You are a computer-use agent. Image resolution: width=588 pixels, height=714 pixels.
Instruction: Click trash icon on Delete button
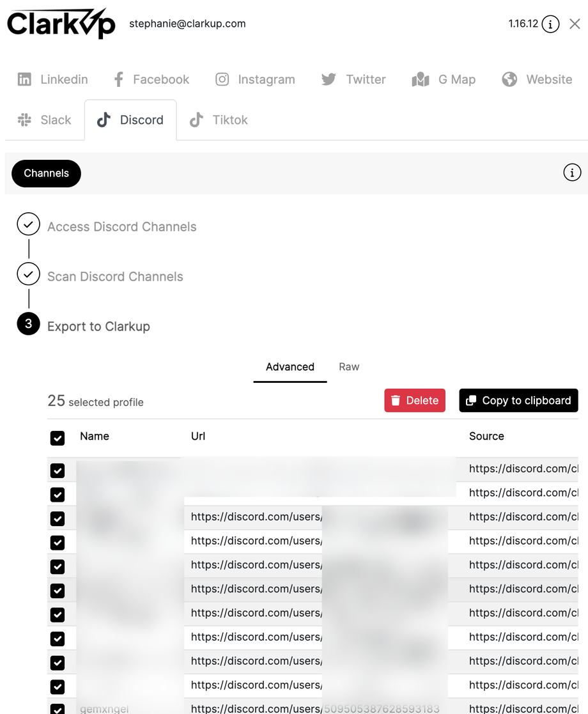point(396,400)
